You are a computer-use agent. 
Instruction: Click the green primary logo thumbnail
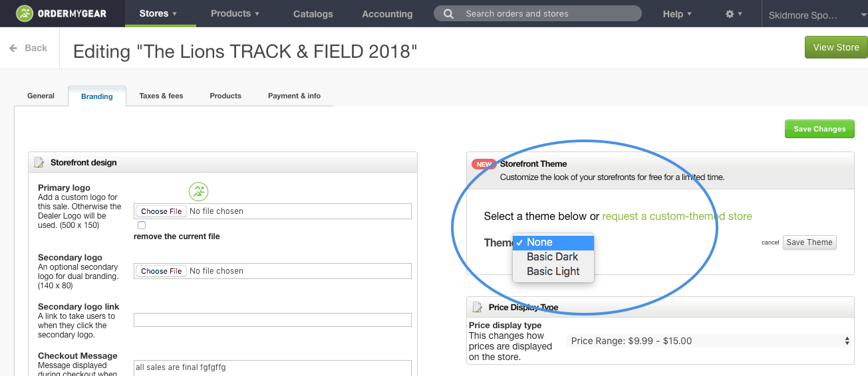pos(198,192)
